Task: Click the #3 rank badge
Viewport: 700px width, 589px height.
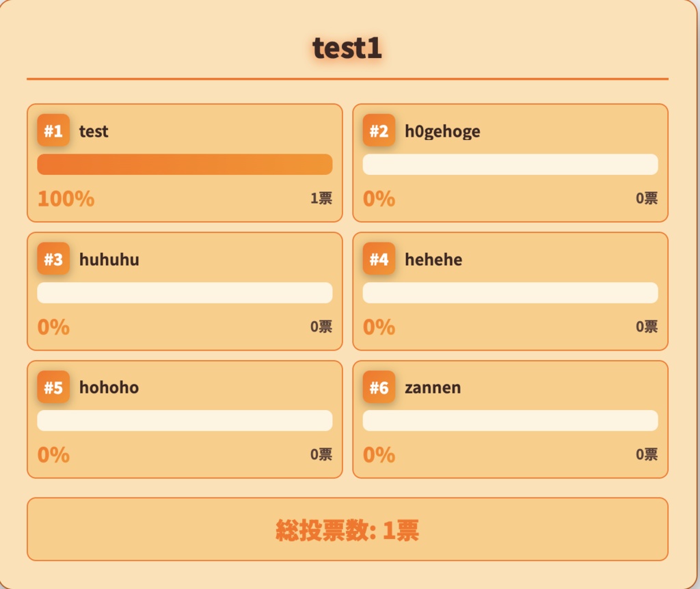Action: click(53, 259)
